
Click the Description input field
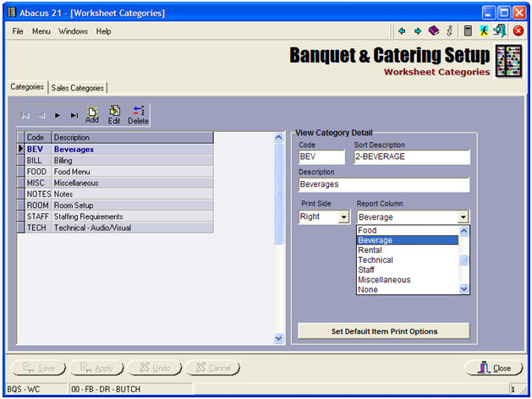384,184
